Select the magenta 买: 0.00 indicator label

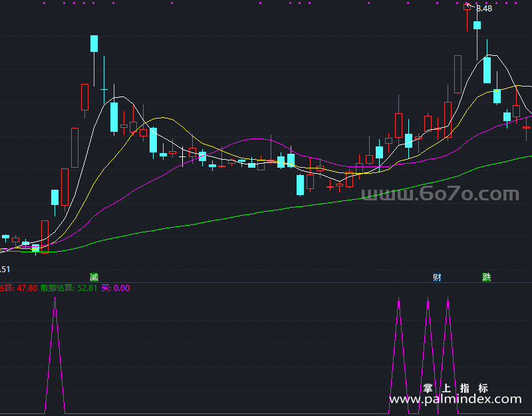115,288
